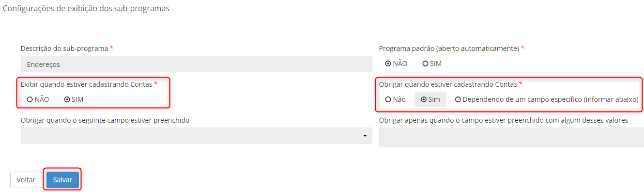Click the Obrigar quando o seguinte campo estiver preenchido label
This screenshot has width=644, height=192.
pos(105,120)
